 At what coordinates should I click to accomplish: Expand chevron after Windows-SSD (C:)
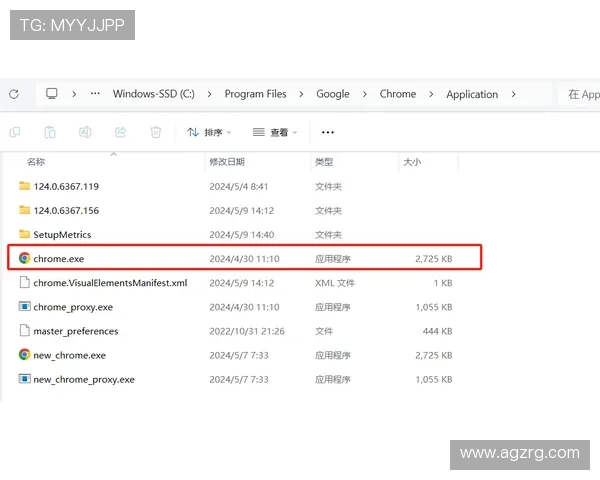tap(209, 94)
